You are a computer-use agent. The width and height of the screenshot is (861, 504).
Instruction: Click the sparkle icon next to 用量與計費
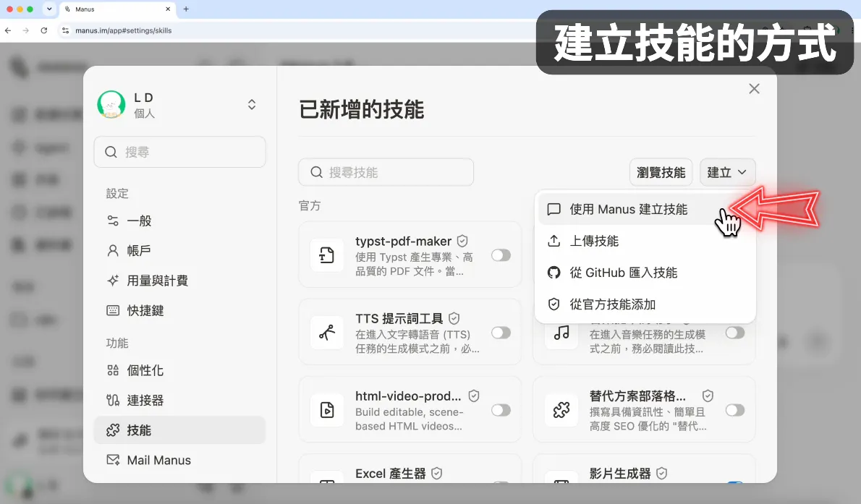pyautogui.click(x=113, y=281)
